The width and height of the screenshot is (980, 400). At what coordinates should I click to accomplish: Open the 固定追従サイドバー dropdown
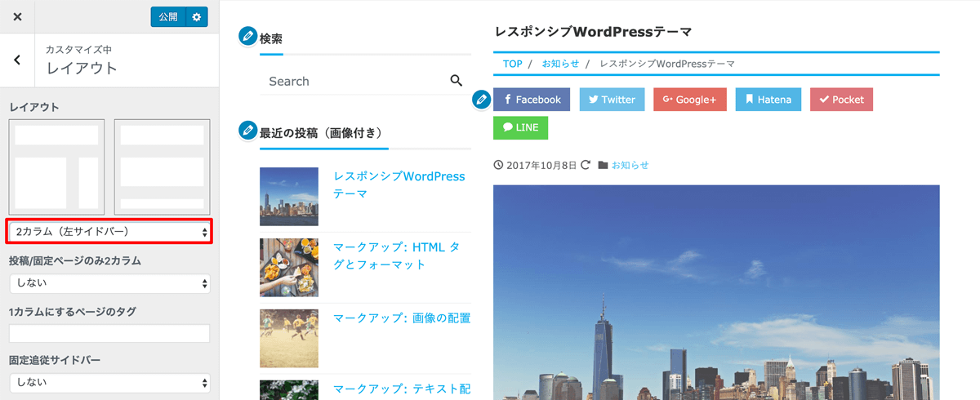pos(109,382)
